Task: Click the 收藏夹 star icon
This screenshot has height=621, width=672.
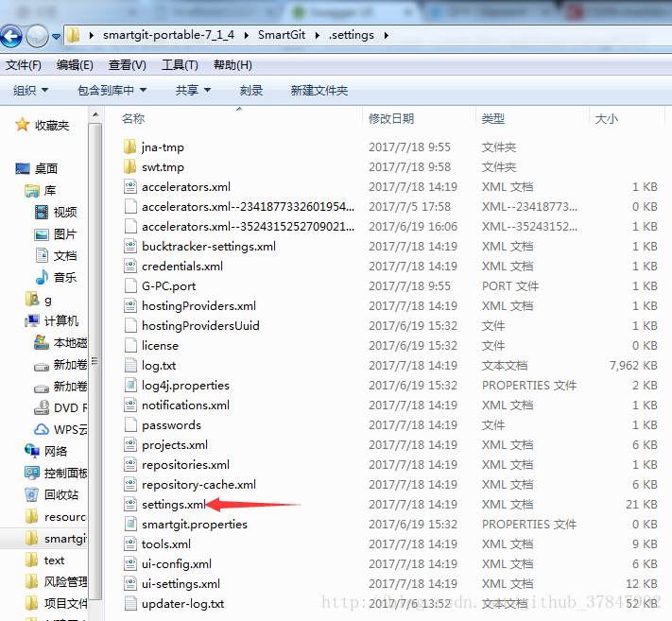Action: pos(23,125)
